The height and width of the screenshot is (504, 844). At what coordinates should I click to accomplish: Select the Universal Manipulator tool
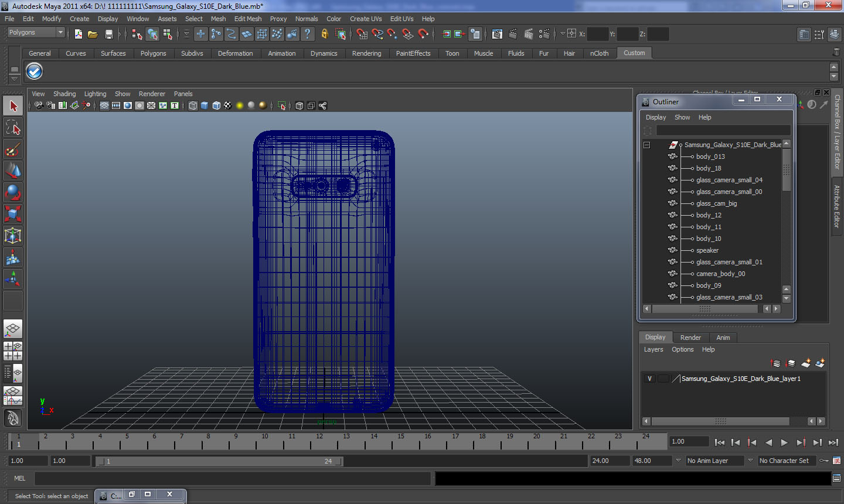[13, 236]
